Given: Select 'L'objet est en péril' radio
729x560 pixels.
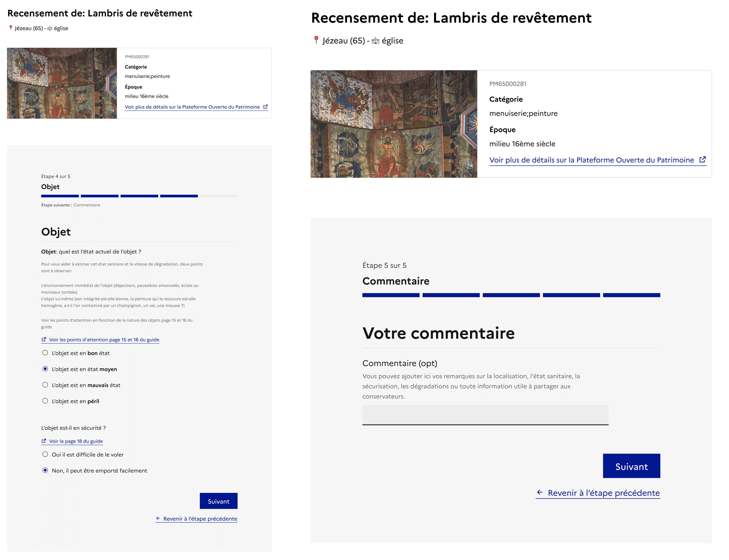Looking at the screenshot, I should click(x=45, y=401).
